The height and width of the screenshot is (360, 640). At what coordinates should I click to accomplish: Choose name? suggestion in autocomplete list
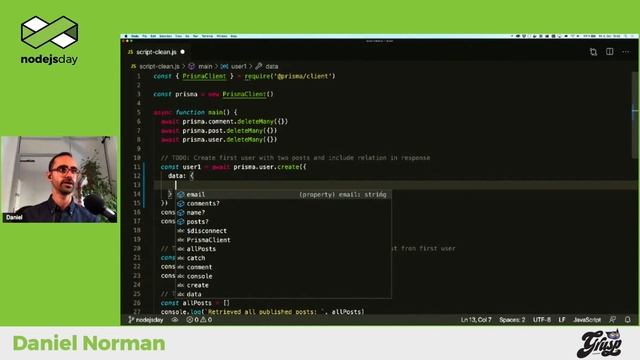283,213
